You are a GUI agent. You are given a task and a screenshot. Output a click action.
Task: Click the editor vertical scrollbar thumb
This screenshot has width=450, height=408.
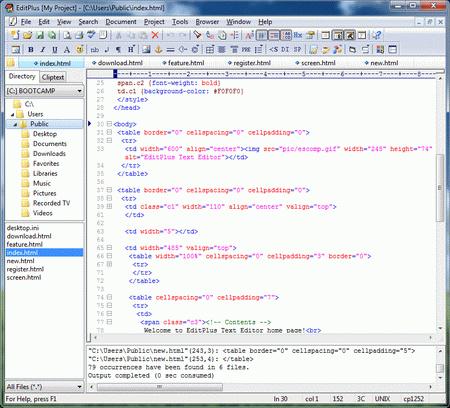click(440, 188)
